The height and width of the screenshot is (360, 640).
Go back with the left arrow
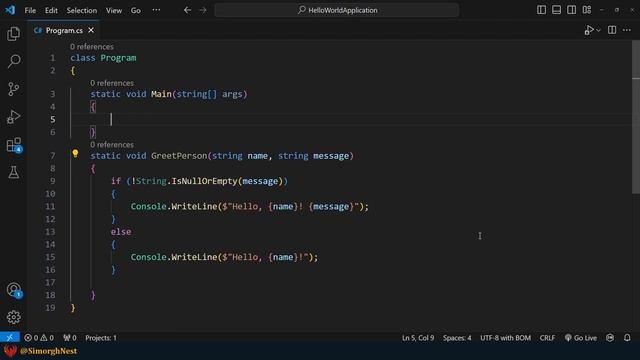coord(187,10)
